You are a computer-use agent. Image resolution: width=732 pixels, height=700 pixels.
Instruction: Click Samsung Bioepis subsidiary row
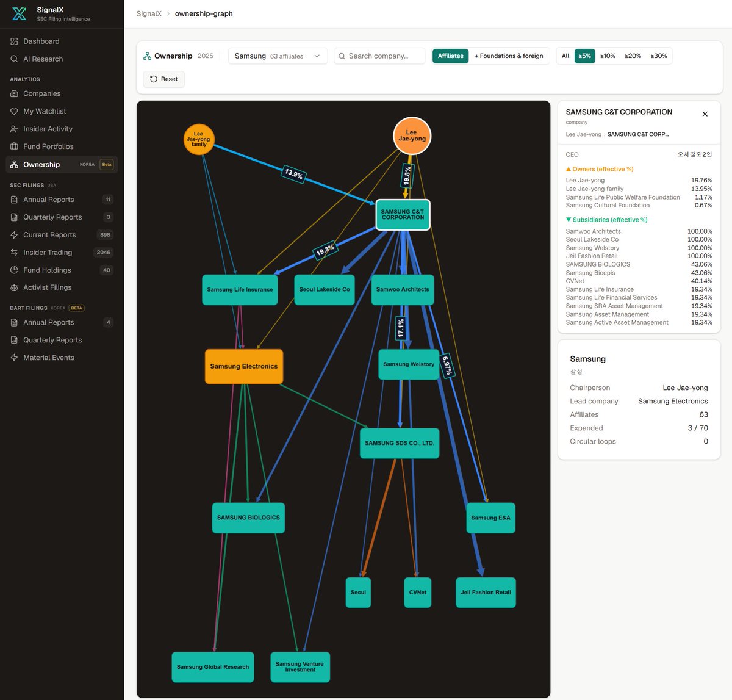639,273
